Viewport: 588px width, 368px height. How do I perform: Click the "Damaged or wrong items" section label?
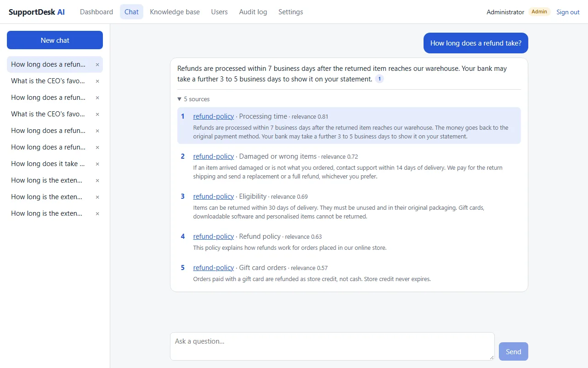pyautogui.click(x=278, y=156)
